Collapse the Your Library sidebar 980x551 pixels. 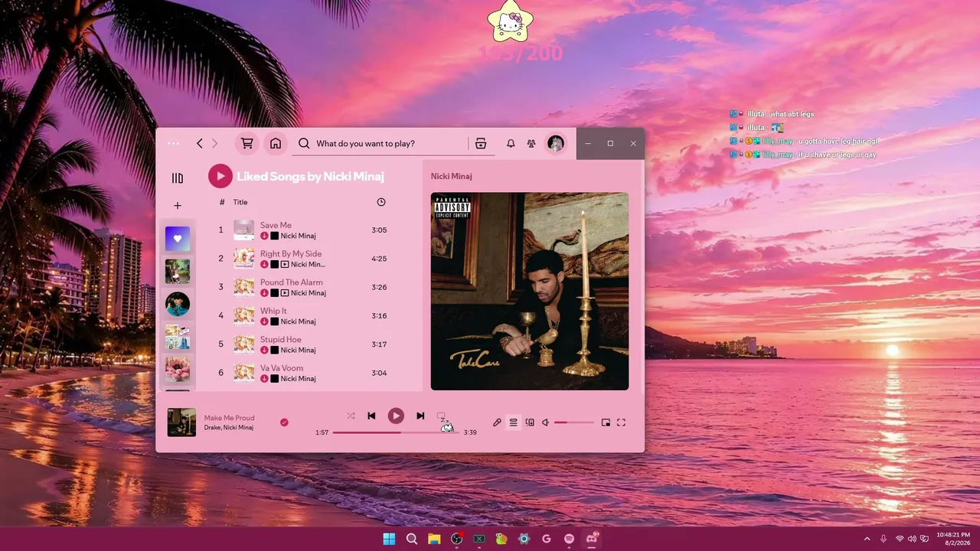point(178,178)
